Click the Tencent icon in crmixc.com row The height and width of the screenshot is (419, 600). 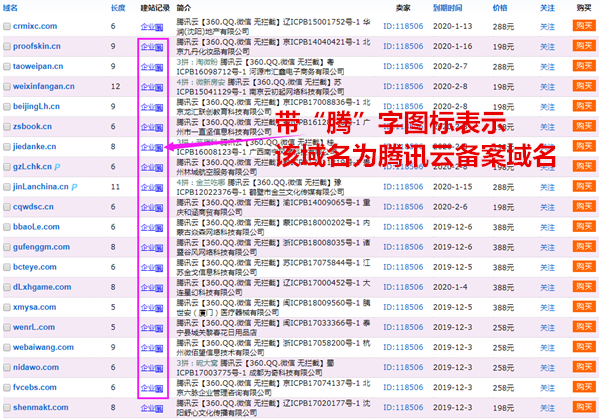pos(159,27)
